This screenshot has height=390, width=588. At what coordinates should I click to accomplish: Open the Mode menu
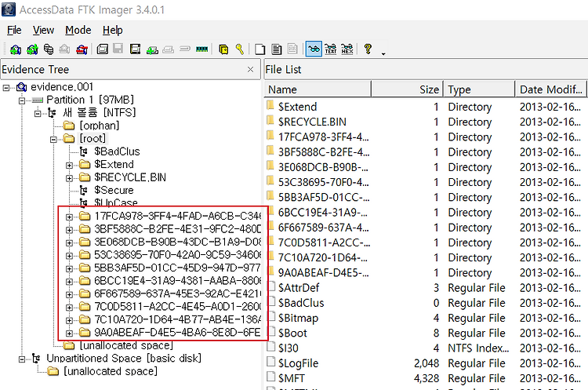[x=78, y=30]
